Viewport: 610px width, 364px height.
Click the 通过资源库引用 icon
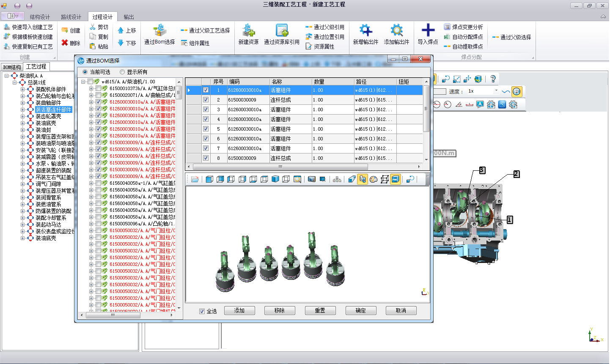tap(282, 30)
